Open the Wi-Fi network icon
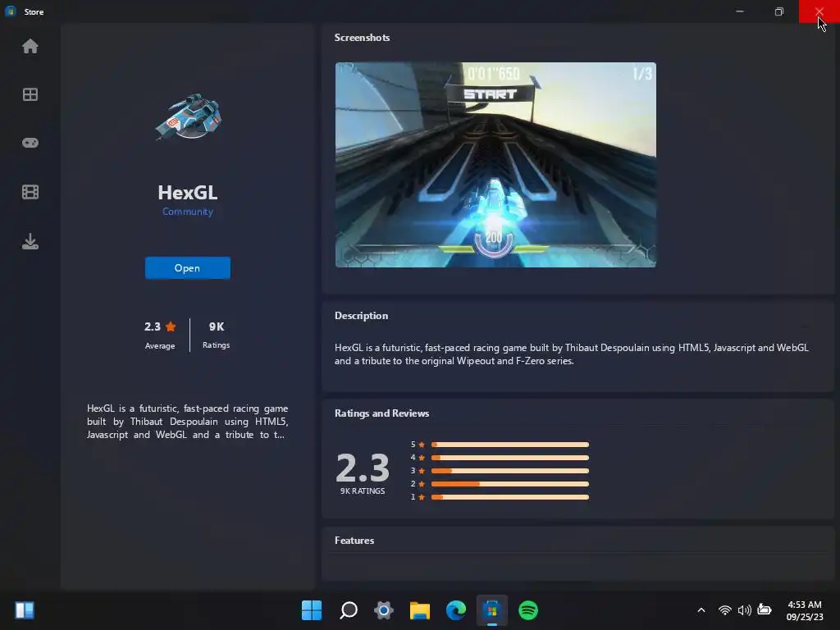This screenshot has width=840, height=630. pyautogui.click(x=725, y=610)
